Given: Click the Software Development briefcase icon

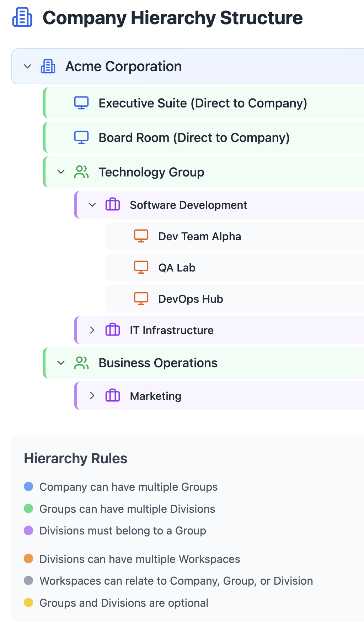Looking at the screenshot, I should pyautogui.click(x=113, y=205).
